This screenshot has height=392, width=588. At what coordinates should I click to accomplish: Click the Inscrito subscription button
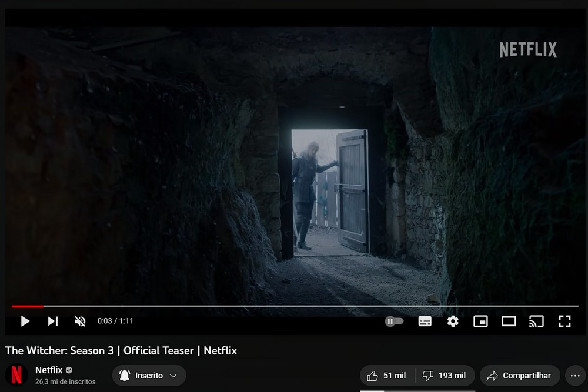pos(149,375)
